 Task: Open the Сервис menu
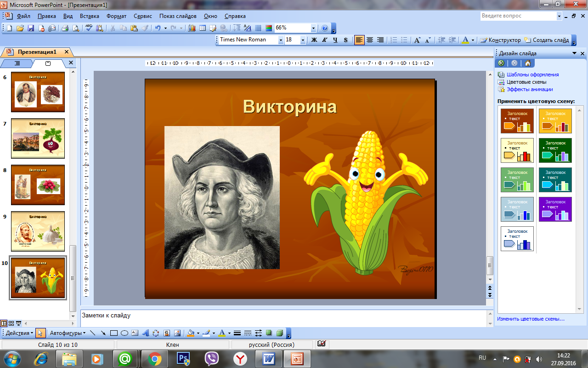[x=143, y=16]
